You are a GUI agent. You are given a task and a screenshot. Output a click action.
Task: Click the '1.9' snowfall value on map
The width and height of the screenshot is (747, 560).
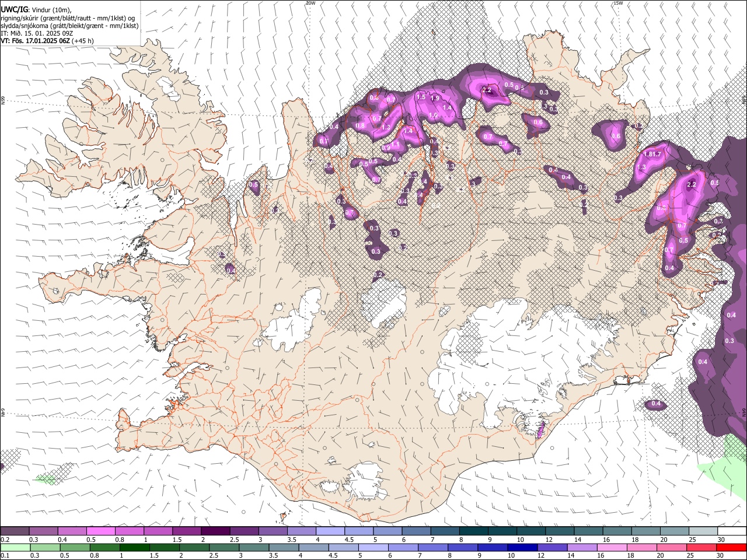pos(435,99)
